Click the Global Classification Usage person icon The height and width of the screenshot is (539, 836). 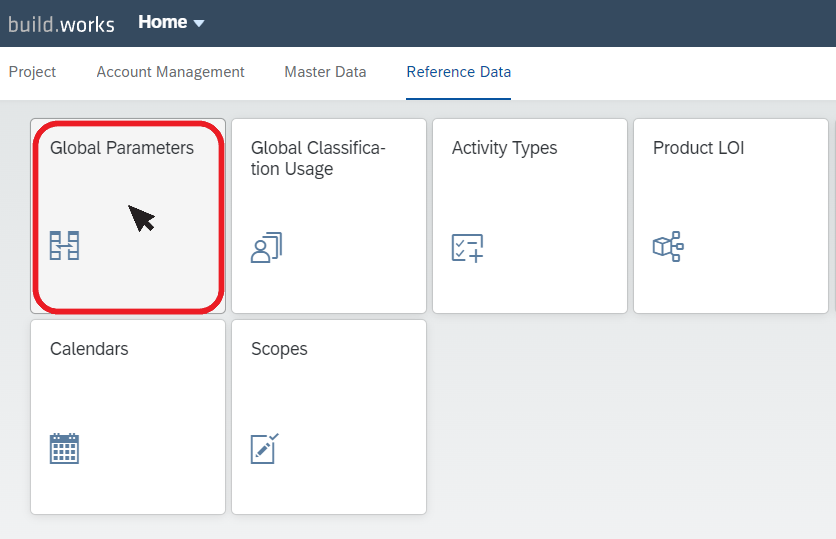[266, 247]
